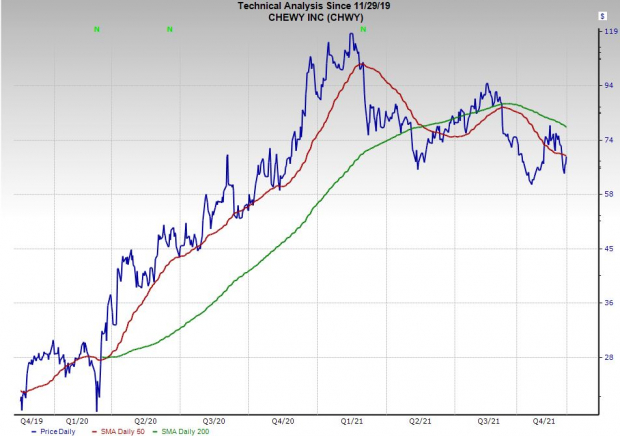The width and height of the screenshot is (620, 436).
Task: Select the Q1/20 label on the time axis
Action: coord(78,421)
